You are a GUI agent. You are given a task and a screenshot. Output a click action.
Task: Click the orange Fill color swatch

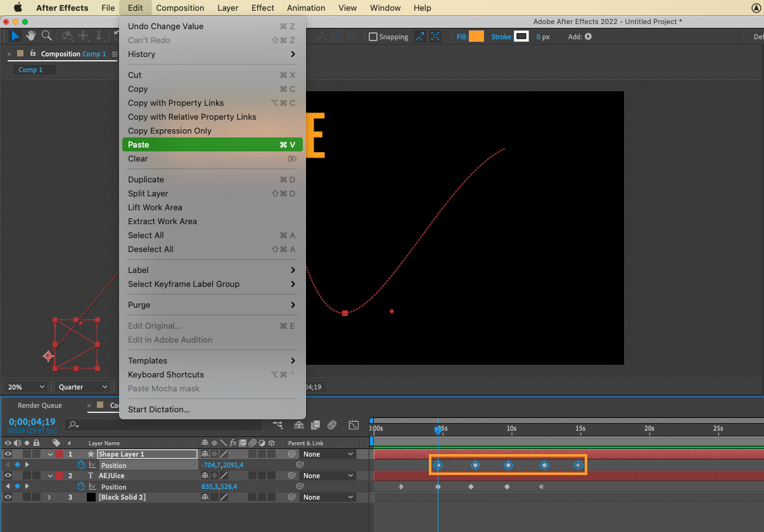click(476, 37)
